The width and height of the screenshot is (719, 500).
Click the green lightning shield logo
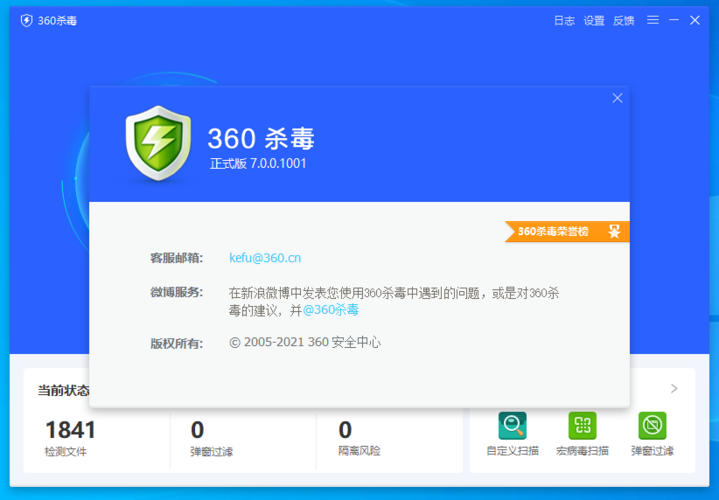[158, 143]
